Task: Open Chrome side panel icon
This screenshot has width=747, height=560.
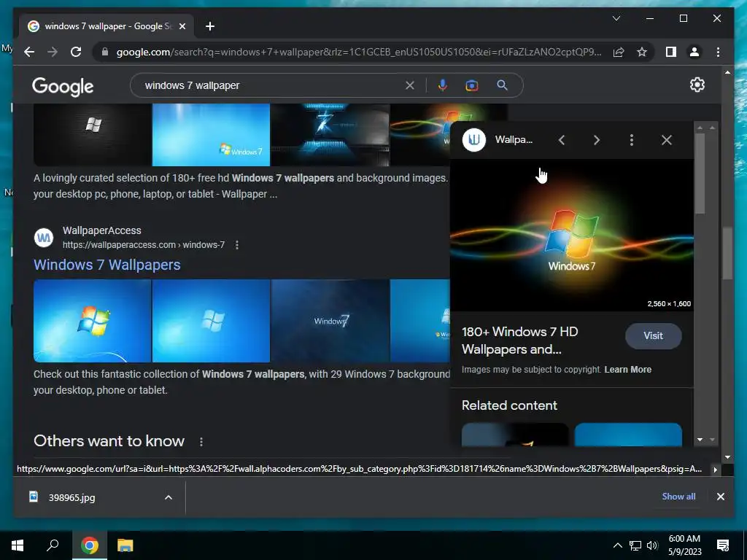Action: coord(671,52)
